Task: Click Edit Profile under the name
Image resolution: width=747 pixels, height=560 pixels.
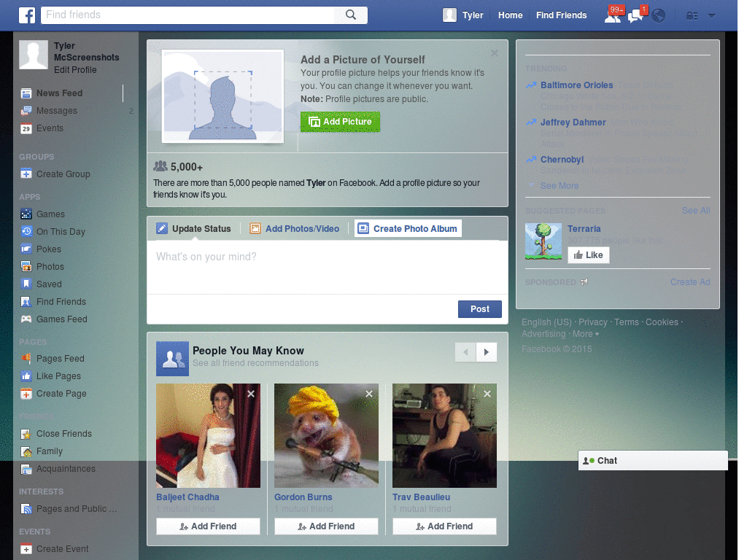Action: pyautogui.click(x=75, y=70)
